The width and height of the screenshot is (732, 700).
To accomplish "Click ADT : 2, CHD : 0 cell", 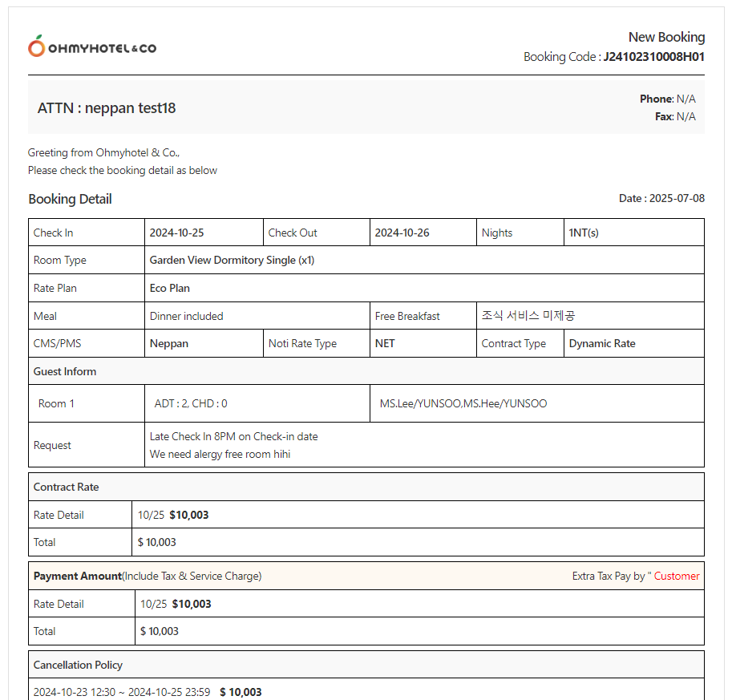I will click(x=257, y=403).
